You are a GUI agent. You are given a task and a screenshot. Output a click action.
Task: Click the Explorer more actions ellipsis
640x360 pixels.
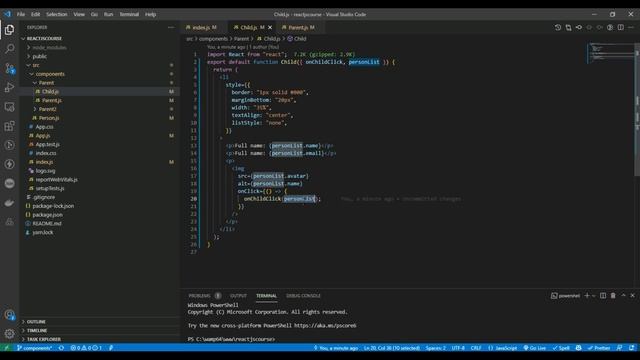[171, 27]
